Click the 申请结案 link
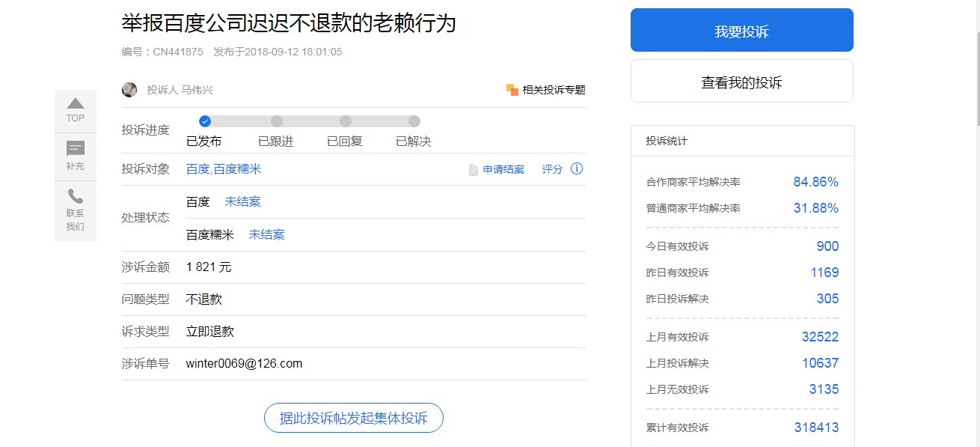980x447 pixels. 503,170
